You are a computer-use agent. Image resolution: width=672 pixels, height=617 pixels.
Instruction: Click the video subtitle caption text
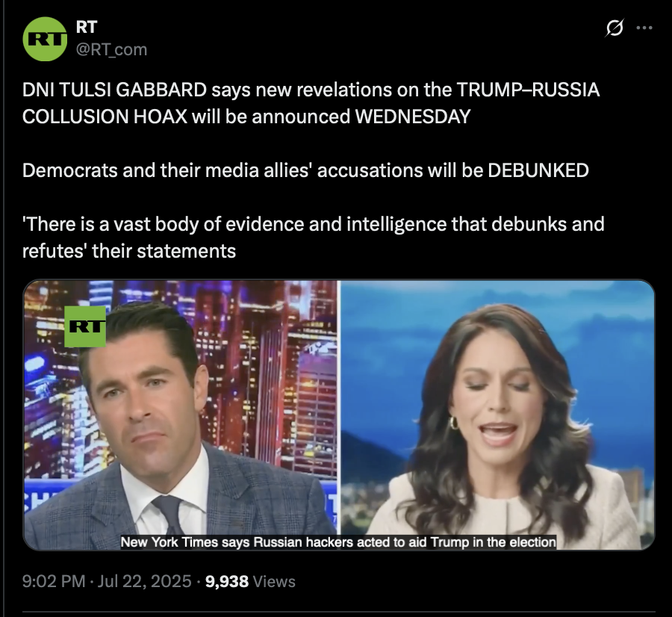pyautogui.click(x=338, y=542)
